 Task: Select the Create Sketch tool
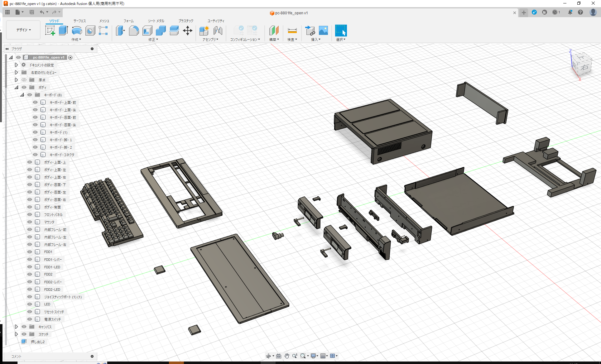coord(50,31)
